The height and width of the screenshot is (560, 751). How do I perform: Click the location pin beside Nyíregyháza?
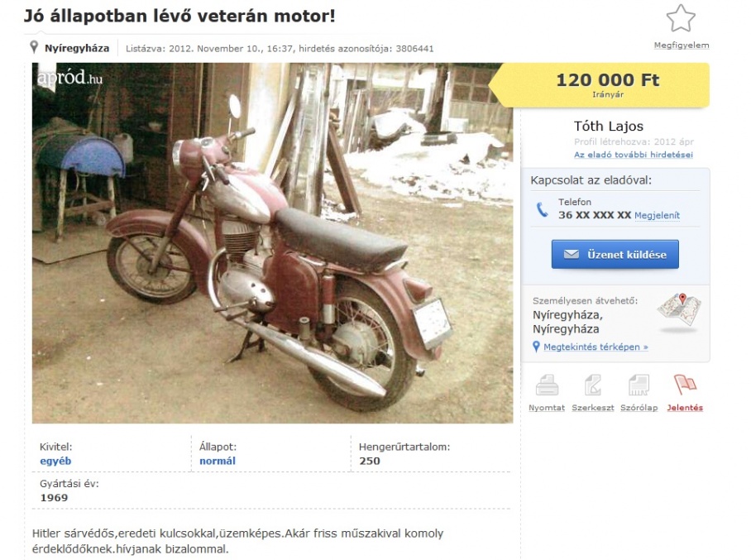pos(34,47)
